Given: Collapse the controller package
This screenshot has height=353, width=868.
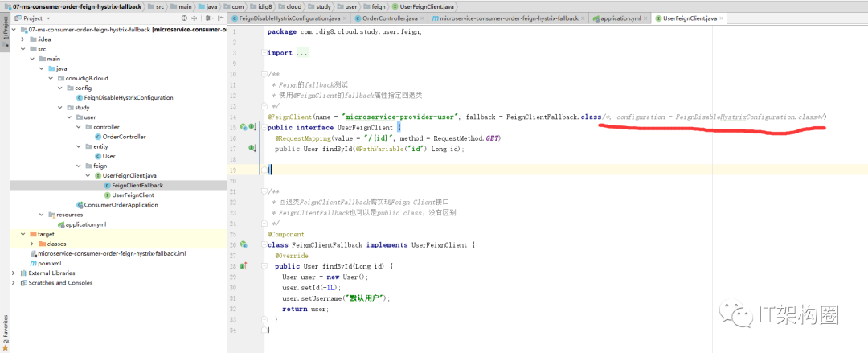Looking at the screenshot, I should (x=79, y=127).
